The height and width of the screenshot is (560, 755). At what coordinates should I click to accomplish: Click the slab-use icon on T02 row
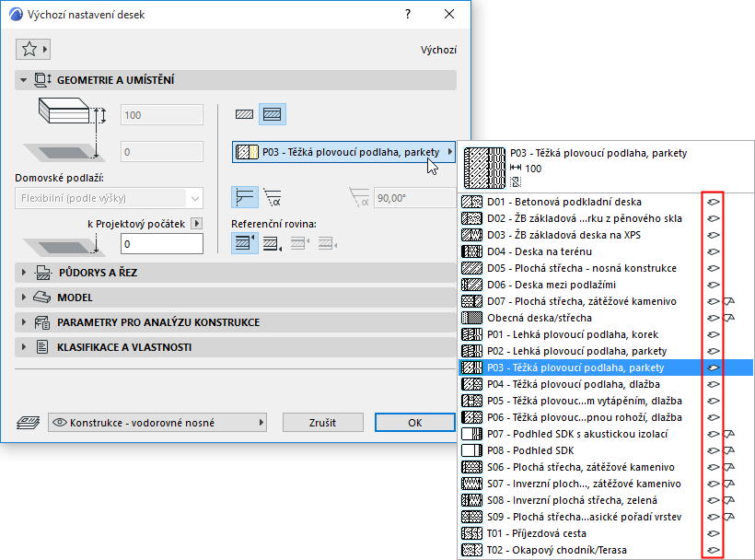[714, 550]
